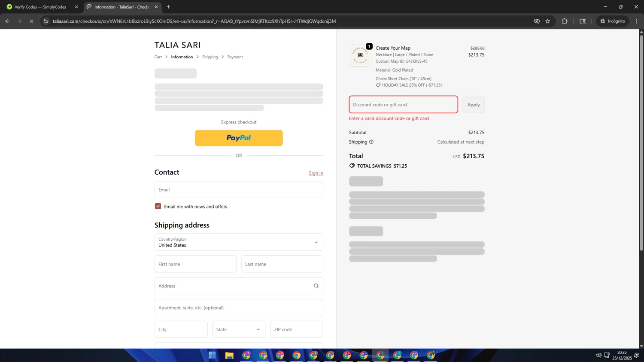The width and height of the screenshot is (644, 362).
Task: Click the Shipping breadcrumb step
Action: 210,57
